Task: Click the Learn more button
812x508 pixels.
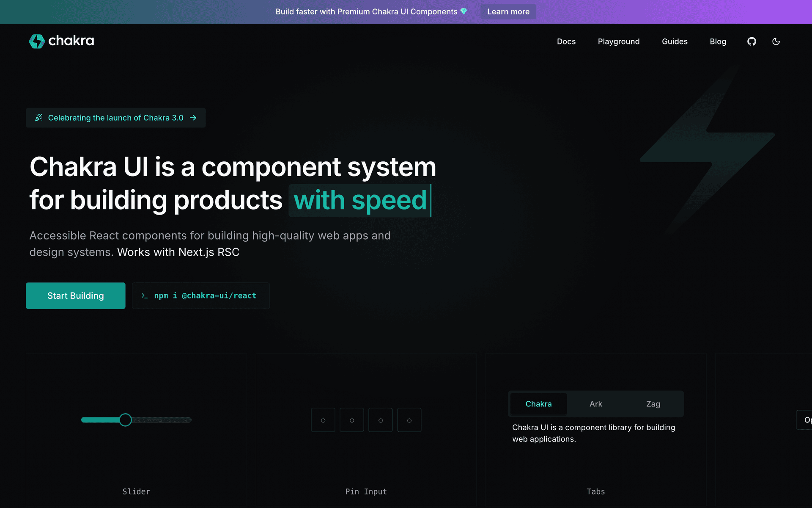Action: [x=508, y=11]
